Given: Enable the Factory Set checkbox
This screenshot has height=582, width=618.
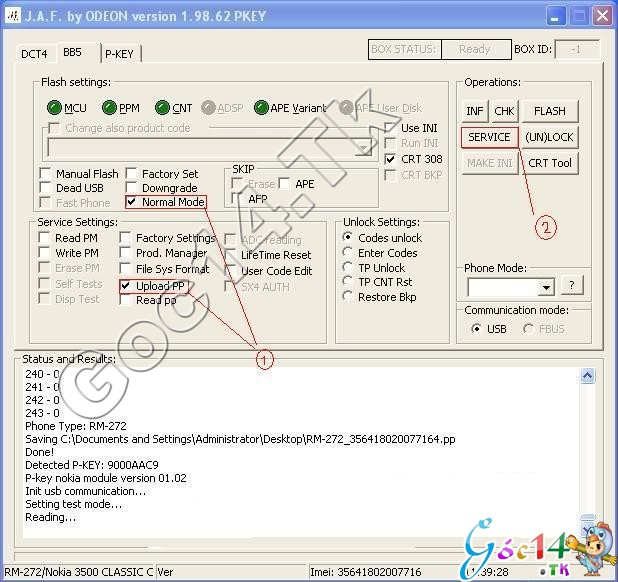Looking at the screenshot, I should tap(132, 174).
